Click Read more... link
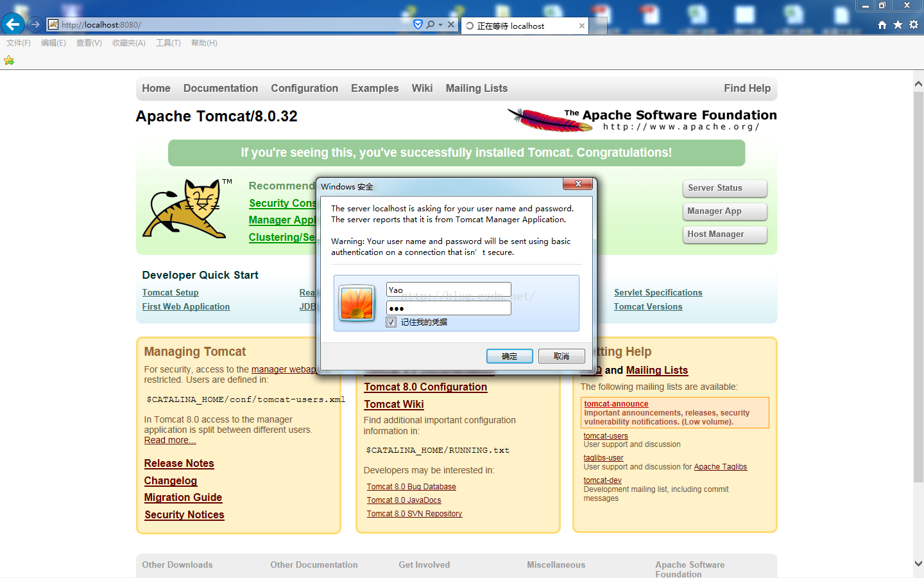Image resolution: width=924 pixels, height=578 pixels. pos(170,440)
